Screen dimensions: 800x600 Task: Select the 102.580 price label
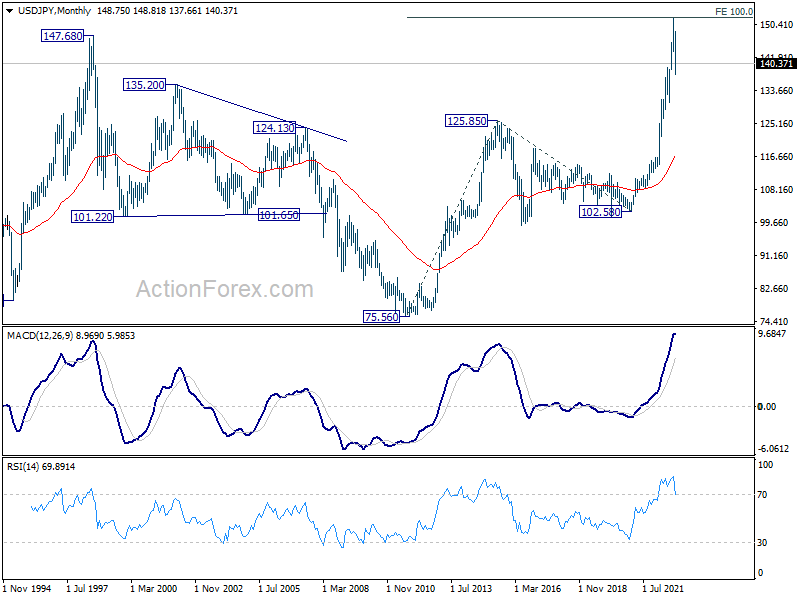tap(601, 212)
